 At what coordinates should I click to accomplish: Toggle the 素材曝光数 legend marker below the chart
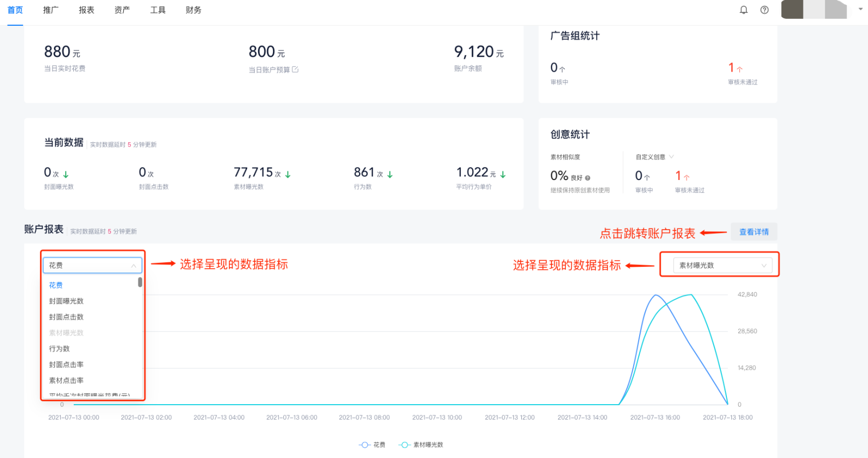pyautogui.click(x=404, y=445)
